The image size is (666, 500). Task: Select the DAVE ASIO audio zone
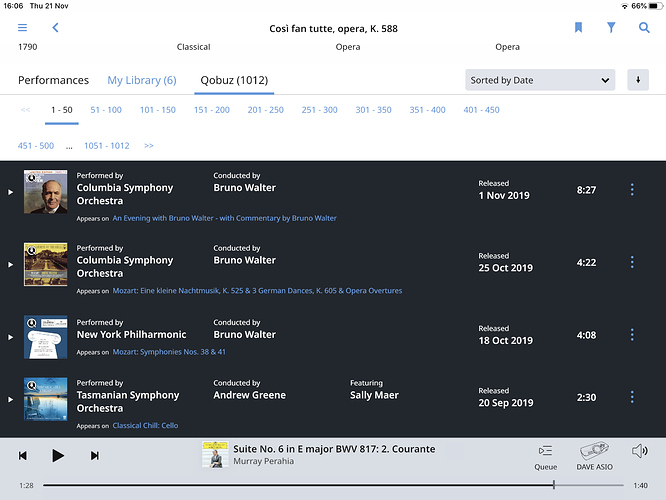click(594, 456)
